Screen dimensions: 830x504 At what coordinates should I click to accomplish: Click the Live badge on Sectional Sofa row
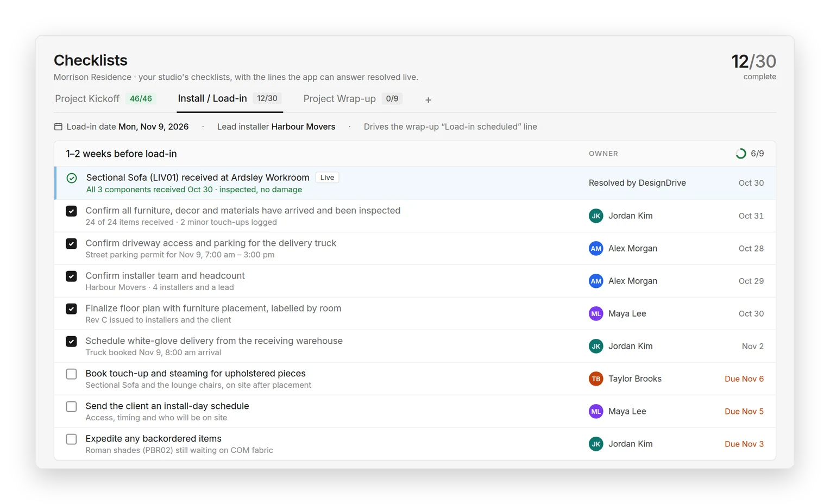tap(327, 178)
